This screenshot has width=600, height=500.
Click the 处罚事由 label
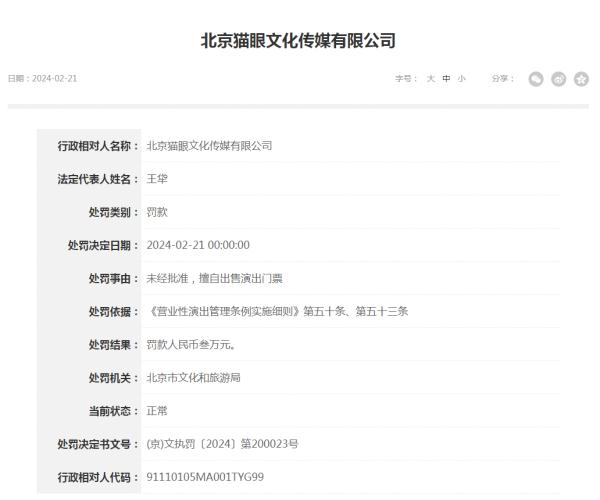point(113,278)
